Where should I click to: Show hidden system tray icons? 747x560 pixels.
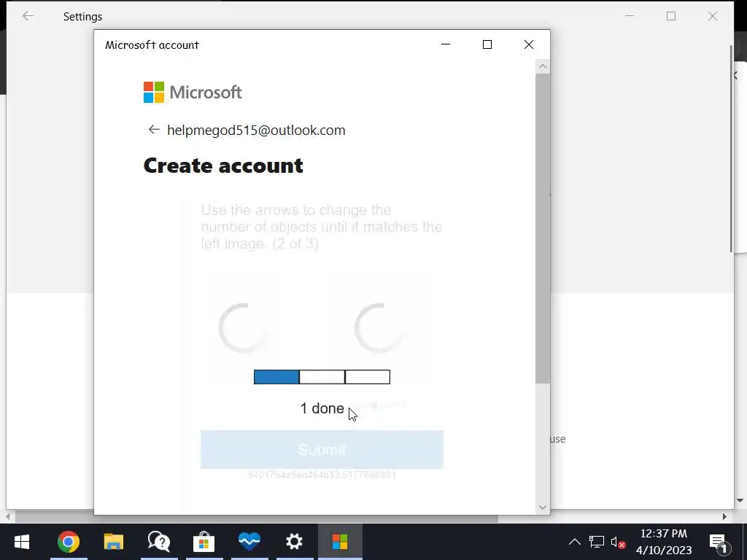click(x=575, y=542)
